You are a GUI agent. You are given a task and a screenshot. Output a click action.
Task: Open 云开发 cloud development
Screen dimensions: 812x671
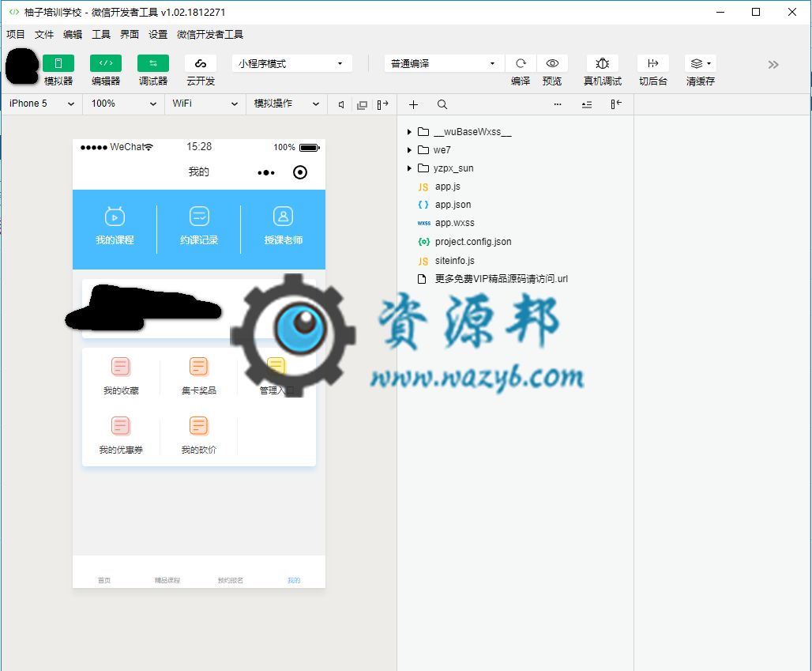tap(201, 63)
